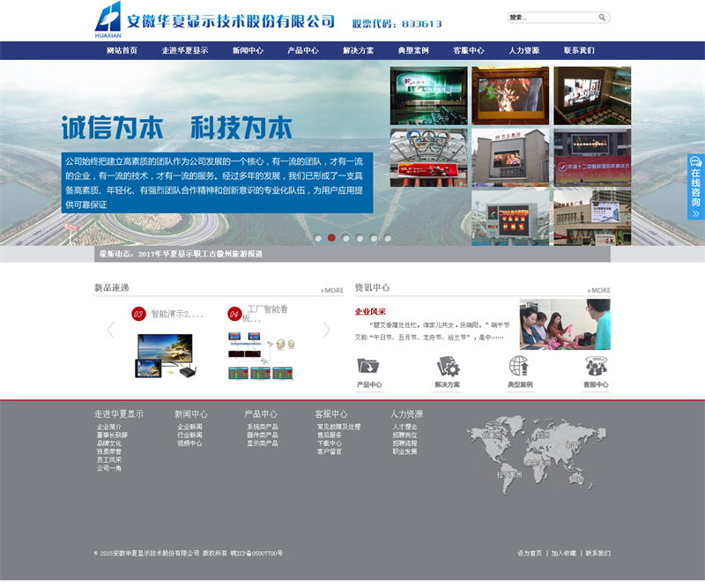Open footer link 系统类产品
This screenshot has height=588, width=705.
pyautogui.click(x=262, y=427)
